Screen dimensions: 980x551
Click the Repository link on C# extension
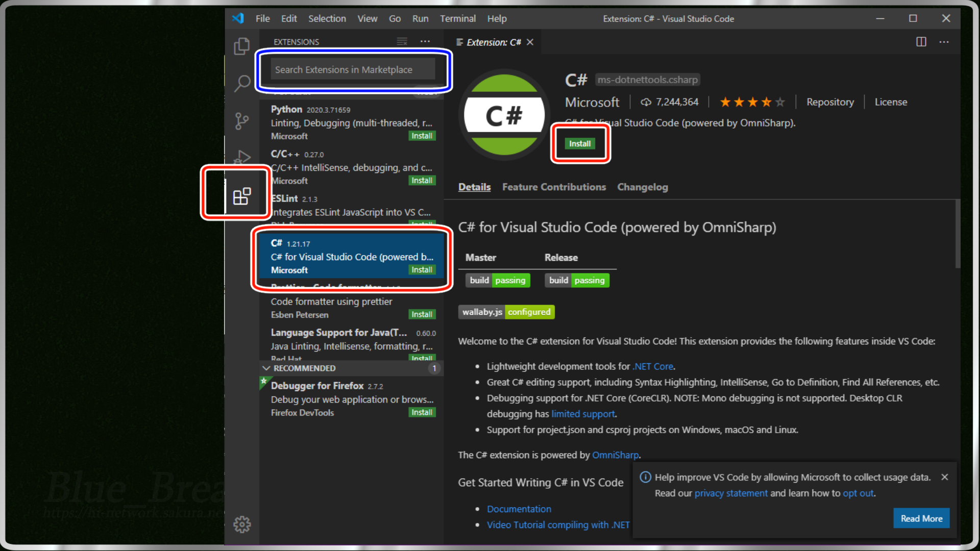pyautogui.click(x=830, y=102)
